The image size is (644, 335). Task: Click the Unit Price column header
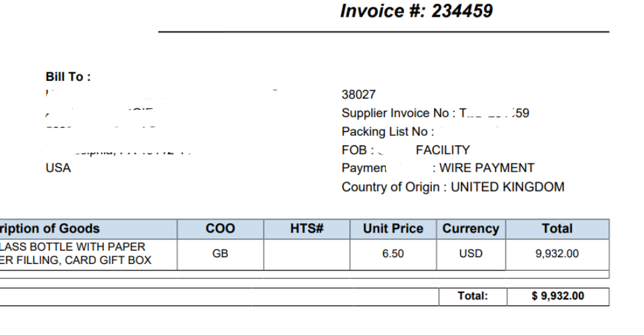[x=393, y=228]
